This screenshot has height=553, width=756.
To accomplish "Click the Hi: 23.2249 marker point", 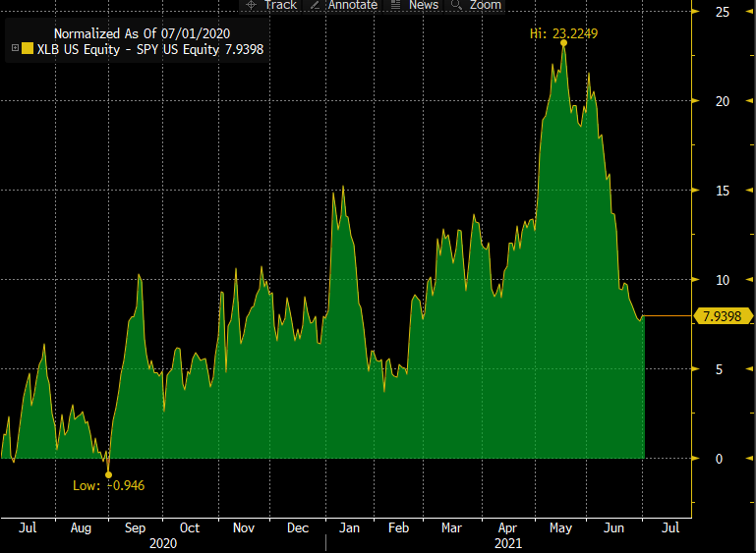I will [563, 43].
